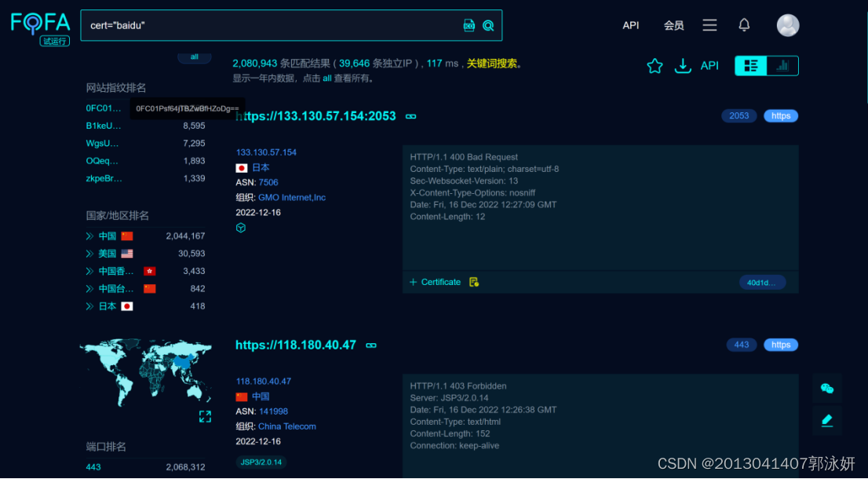Click 美国 country name in ranking
This screenshot has height=479, width=868.
point(108,254)
